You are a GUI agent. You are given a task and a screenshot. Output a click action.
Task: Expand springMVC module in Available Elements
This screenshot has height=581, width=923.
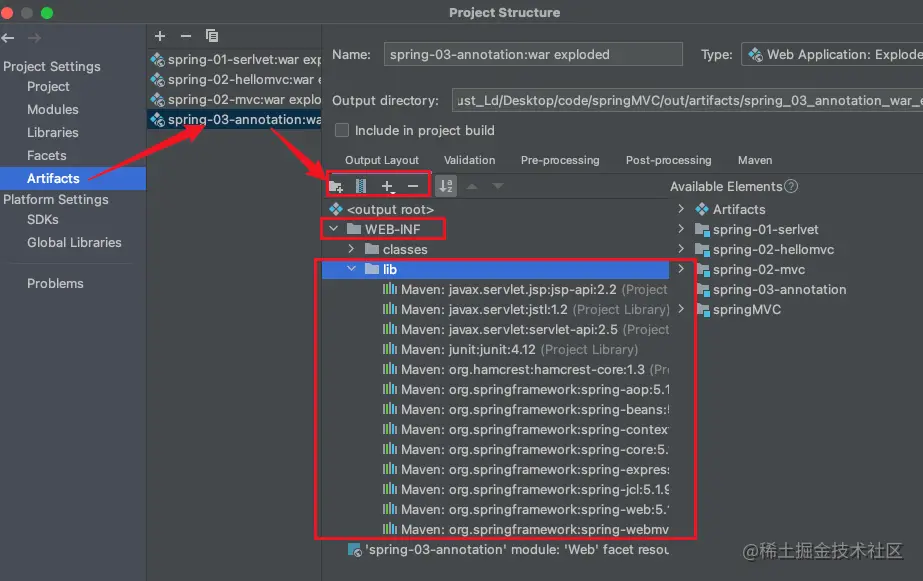[x=681, y=309]
